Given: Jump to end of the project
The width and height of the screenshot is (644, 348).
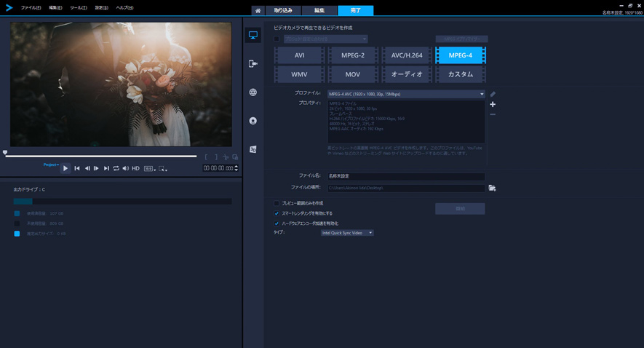Looking at the screenshot, I should [x=106, y=168].
